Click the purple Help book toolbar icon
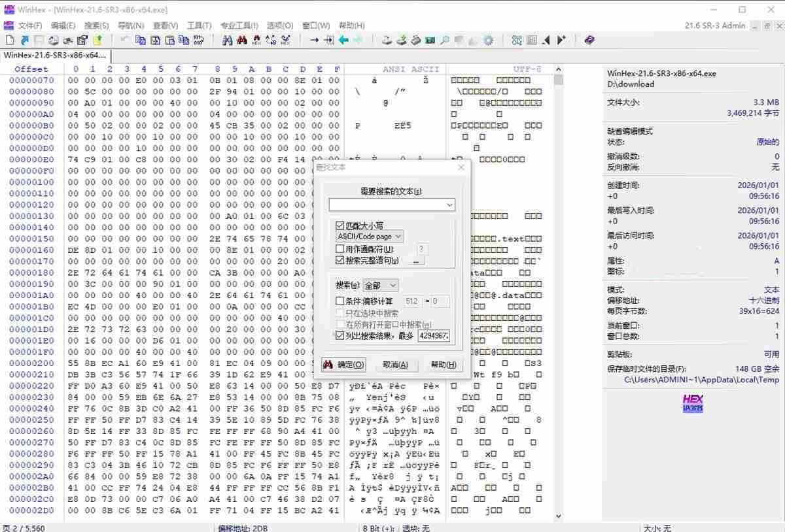Screen dimensions: 785x532 click(x=590, y=40)
